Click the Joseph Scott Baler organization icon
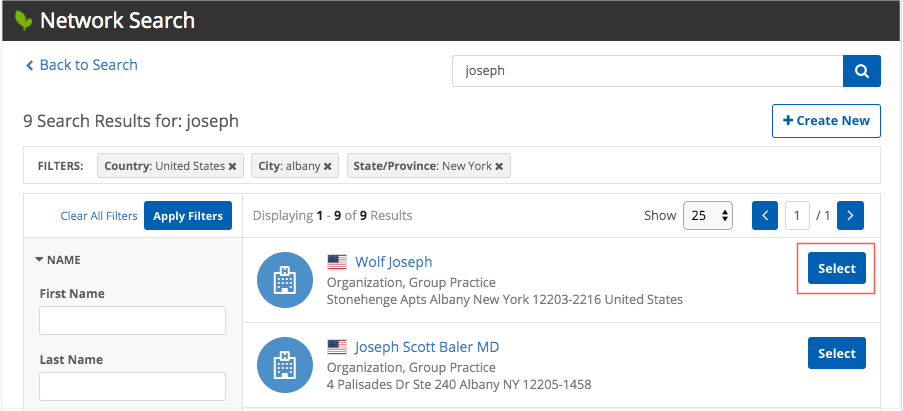This screenshot has width=903, height=411. [285, 365]
